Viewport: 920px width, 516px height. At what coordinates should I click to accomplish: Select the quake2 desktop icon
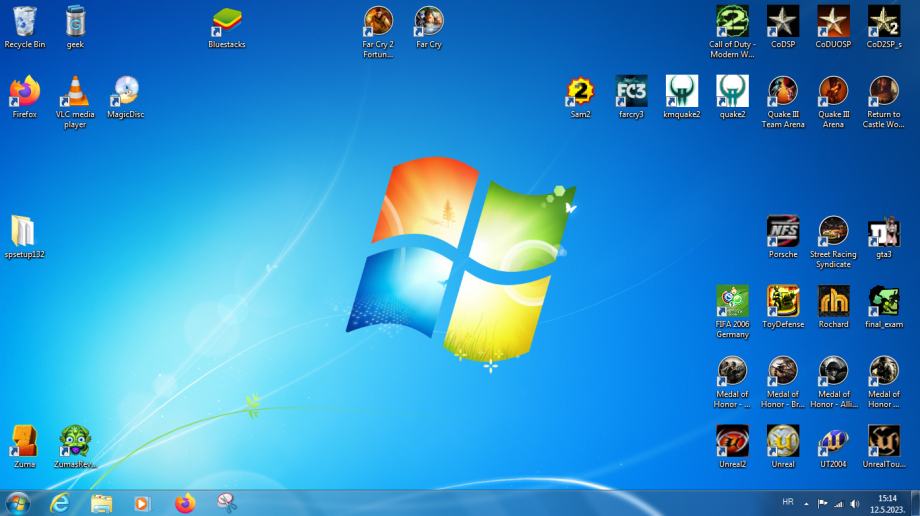(x=732, y=97)
